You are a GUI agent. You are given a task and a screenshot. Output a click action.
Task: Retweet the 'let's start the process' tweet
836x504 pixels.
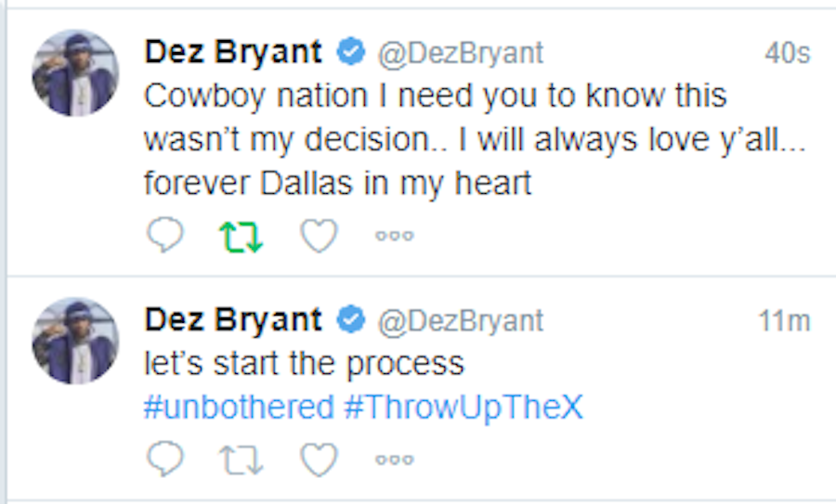point(242,458)
